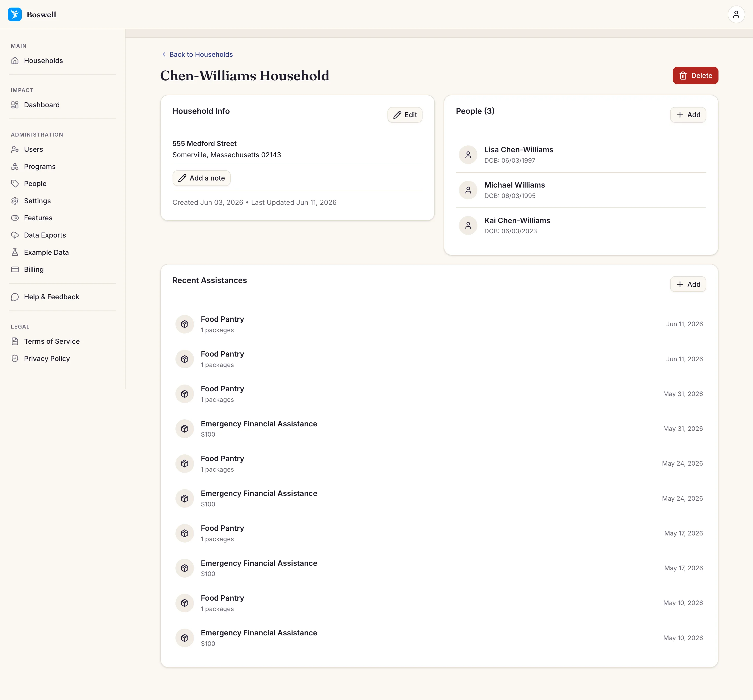Screen dimensions: 753x700
Task: Click package icon of May 24 Food Pantry
Action: click(184, 464)
